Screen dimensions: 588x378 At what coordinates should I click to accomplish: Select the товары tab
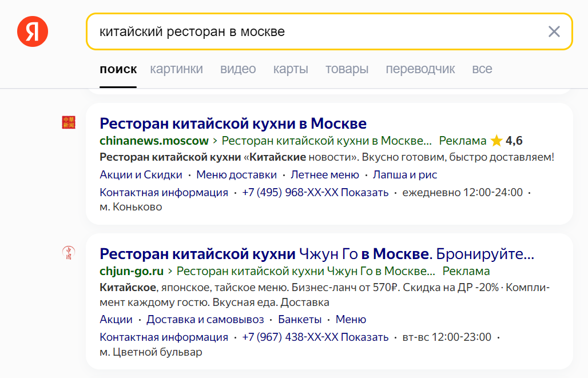point(347,69)
